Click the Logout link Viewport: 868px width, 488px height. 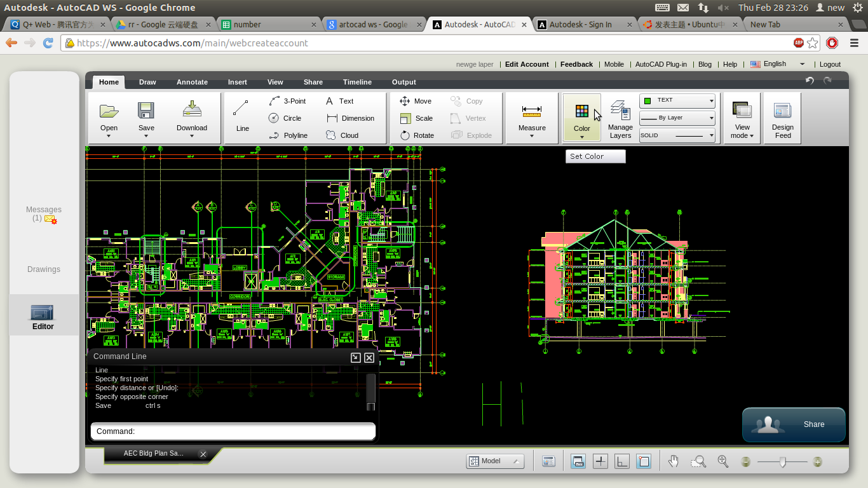pos(830,64)
